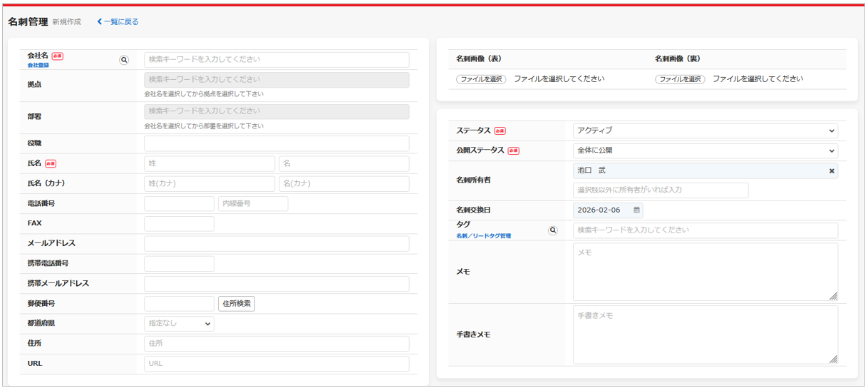Expand the 公開ステータス dropdown
Image resolution: width=868 pixels, height=388 pixels.
705,151
